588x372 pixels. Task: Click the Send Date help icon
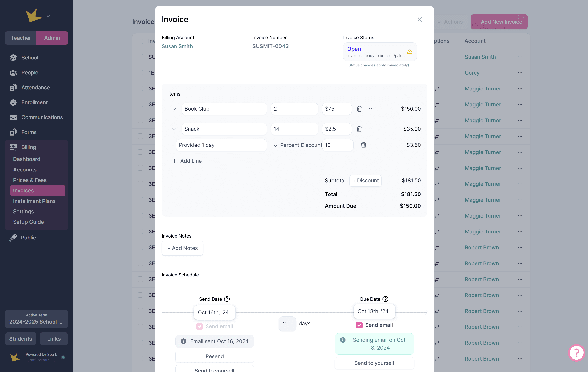pyautogui.click(x=227, y=299)
